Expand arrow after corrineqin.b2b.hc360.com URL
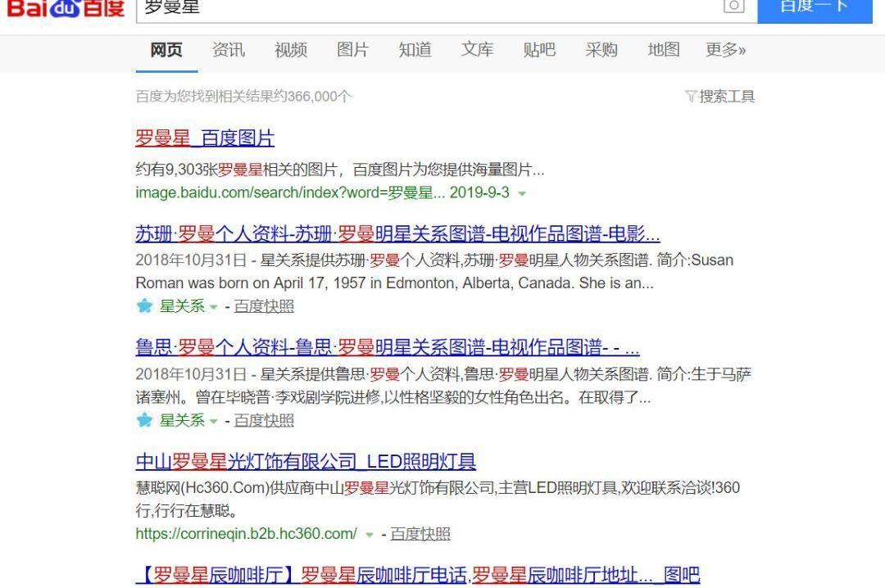 (x=369, y=535)
